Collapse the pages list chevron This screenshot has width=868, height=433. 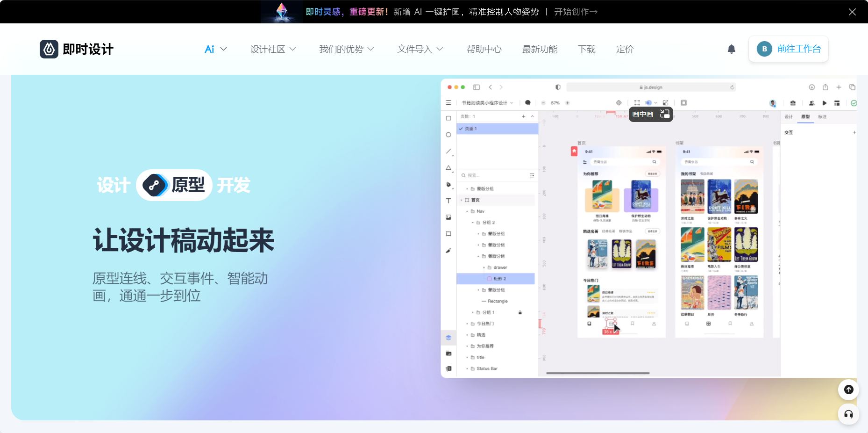coord(532,116)
